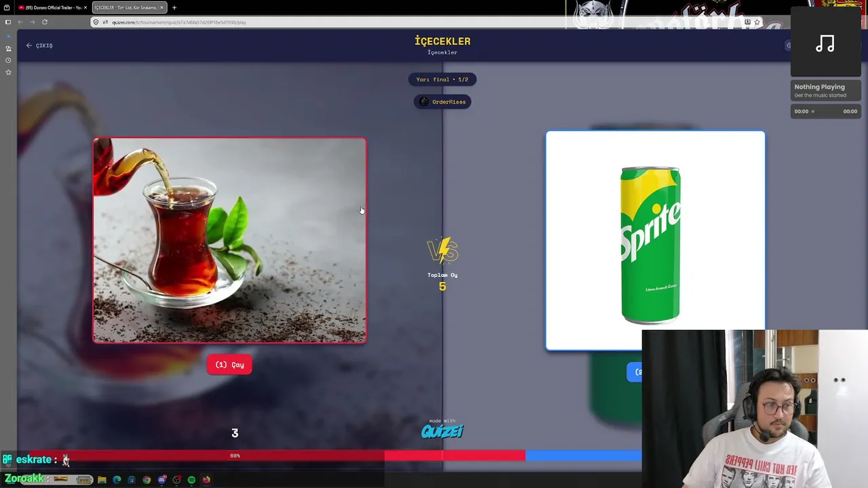Go back to the previous page

click(x=20, y=22)
